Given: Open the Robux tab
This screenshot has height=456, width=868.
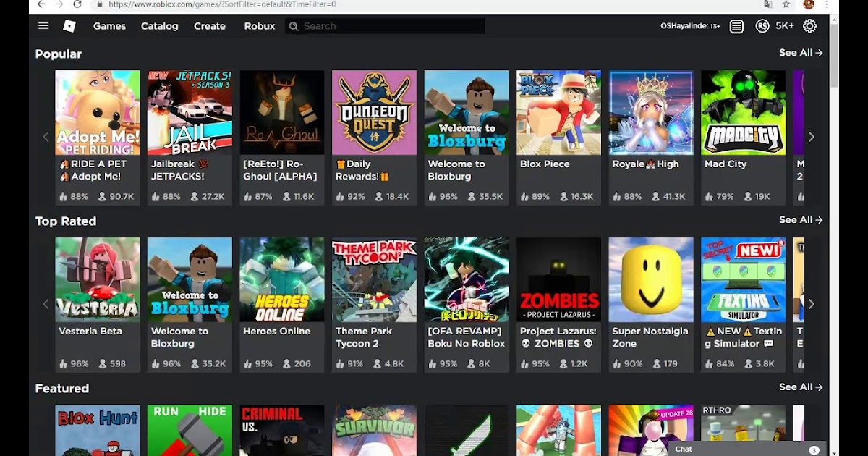Looking at the screenshot, I should [260, 26].
